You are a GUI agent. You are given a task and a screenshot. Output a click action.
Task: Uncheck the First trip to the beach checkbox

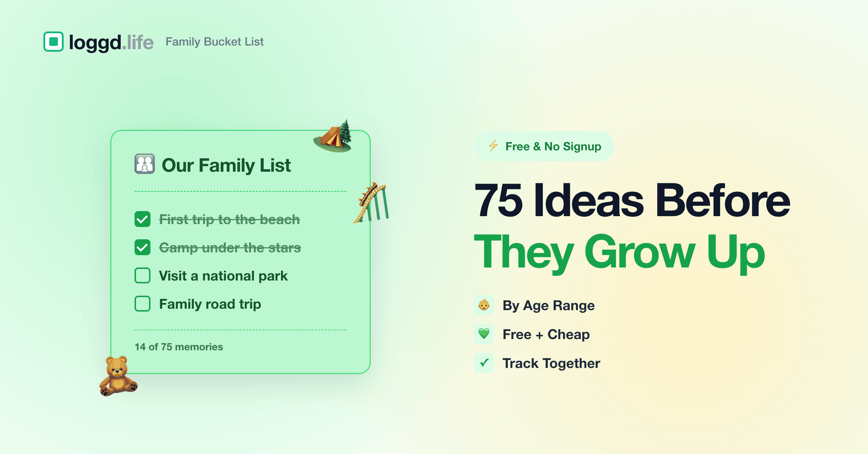click(142, 219)
